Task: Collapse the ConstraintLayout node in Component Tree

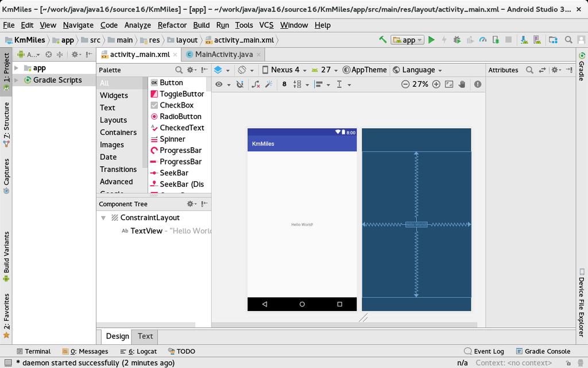Action: point(103,218)
